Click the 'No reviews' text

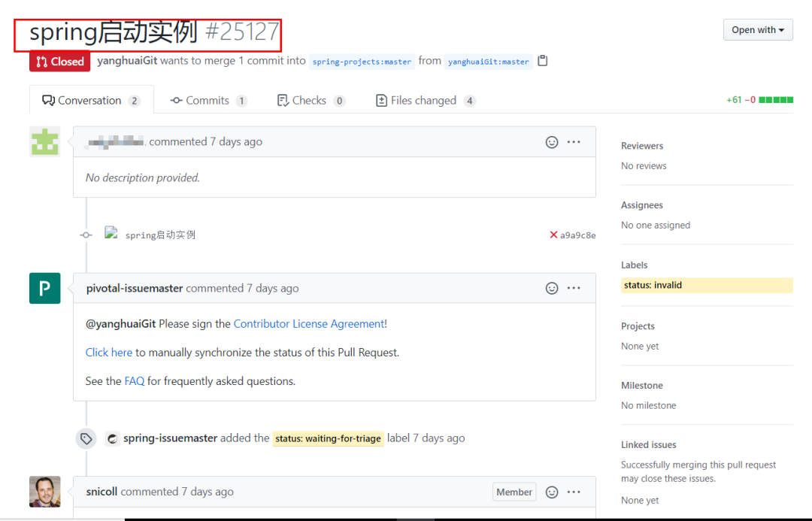click(644, 165)
